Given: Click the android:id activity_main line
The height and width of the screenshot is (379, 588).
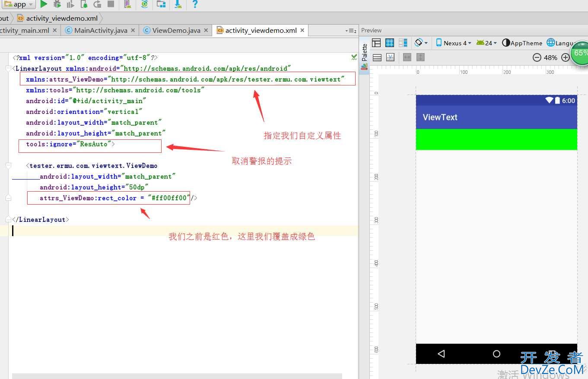Looking at the screenshot, I should coord(86,101).
